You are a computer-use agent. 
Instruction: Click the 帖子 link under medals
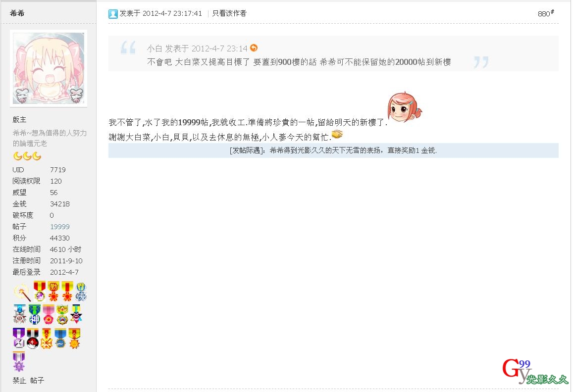coord(37,380)
